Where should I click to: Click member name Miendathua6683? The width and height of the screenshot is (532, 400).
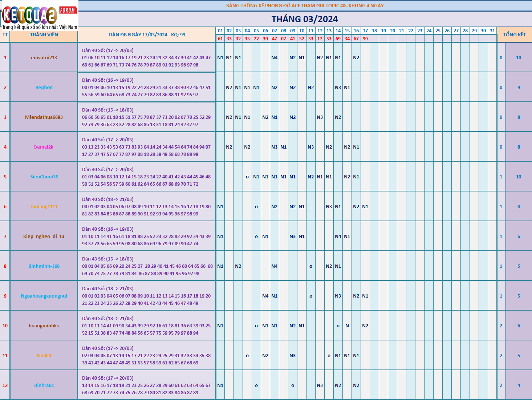pos(44,117)
